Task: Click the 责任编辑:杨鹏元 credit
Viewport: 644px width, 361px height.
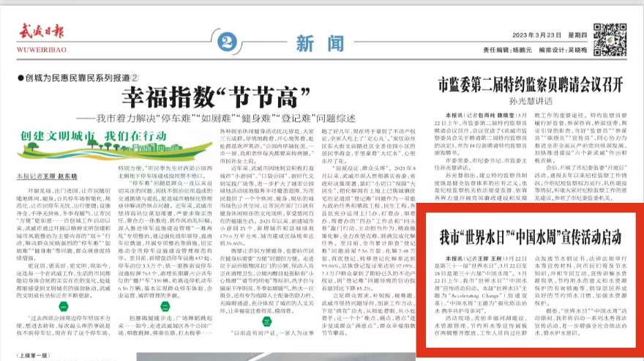Action: click(x=507, y=50)
